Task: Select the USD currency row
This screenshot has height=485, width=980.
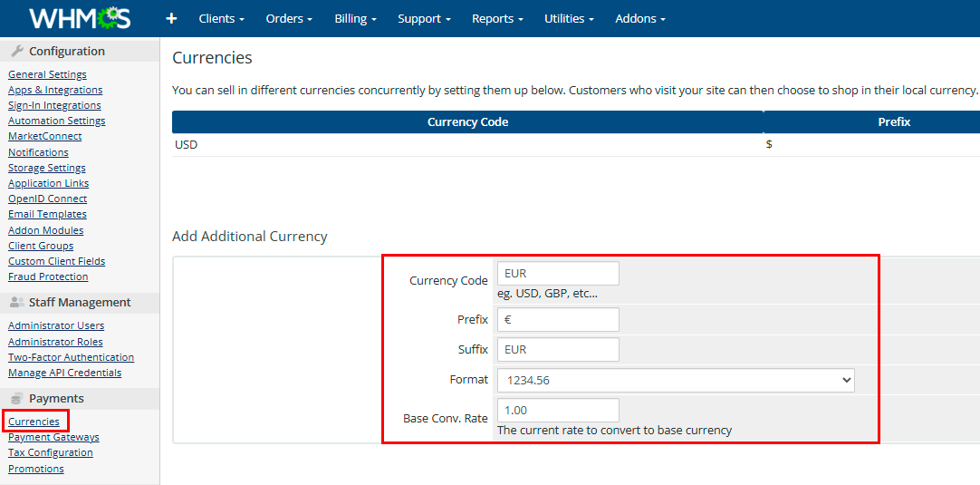Action: pos(187,144)
